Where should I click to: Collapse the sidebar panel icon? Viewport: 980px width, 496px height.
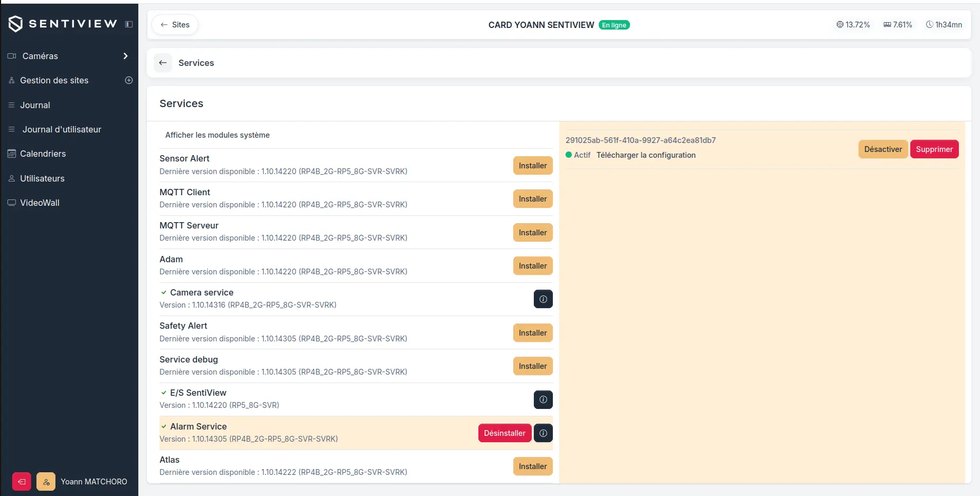[129, 24]
